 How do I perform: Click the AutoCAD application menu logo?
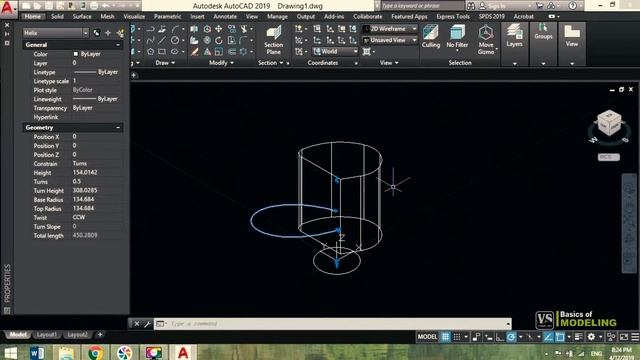8,8
